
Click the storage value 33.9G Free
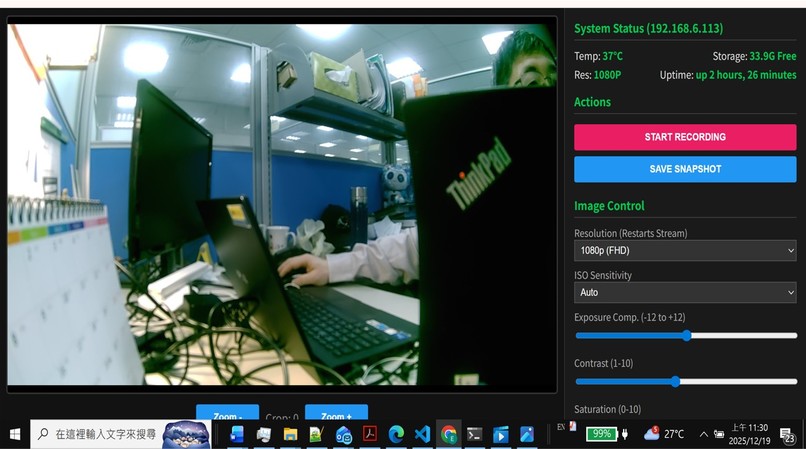[x=773, y=56]
